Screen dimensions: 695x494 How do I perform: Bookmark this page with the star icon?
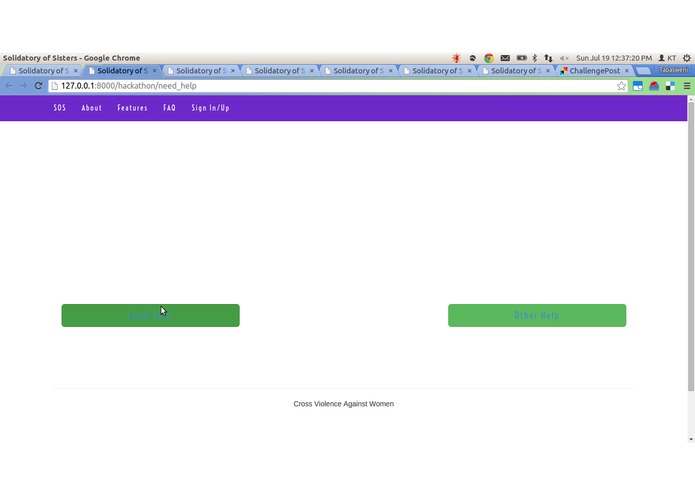[621, 86]
